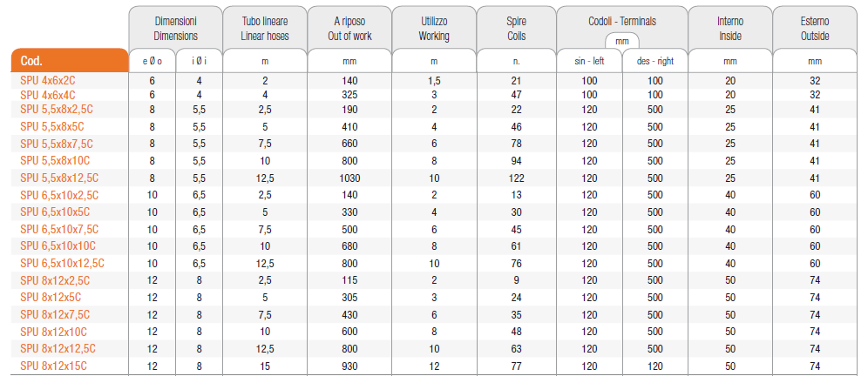Open product code SPU 8x12x15C
868x383 pixels.
point(53,366)
